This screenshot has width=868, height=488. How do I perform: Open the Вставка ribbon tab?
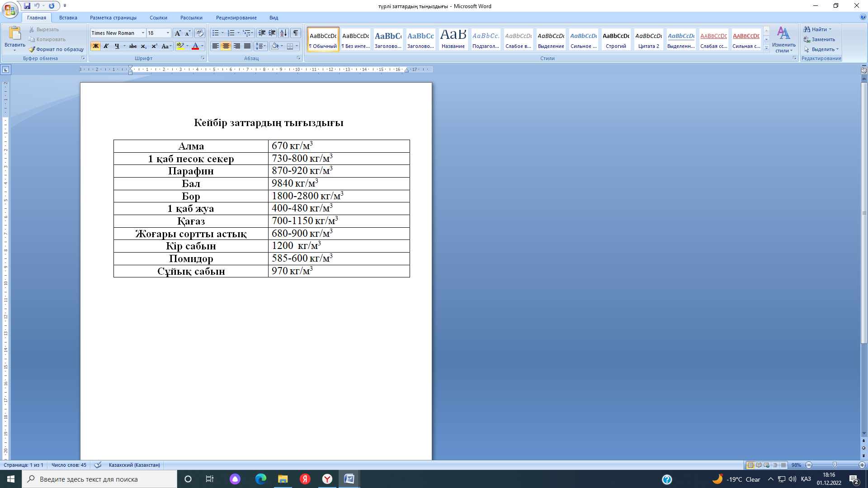click(68, 18)
